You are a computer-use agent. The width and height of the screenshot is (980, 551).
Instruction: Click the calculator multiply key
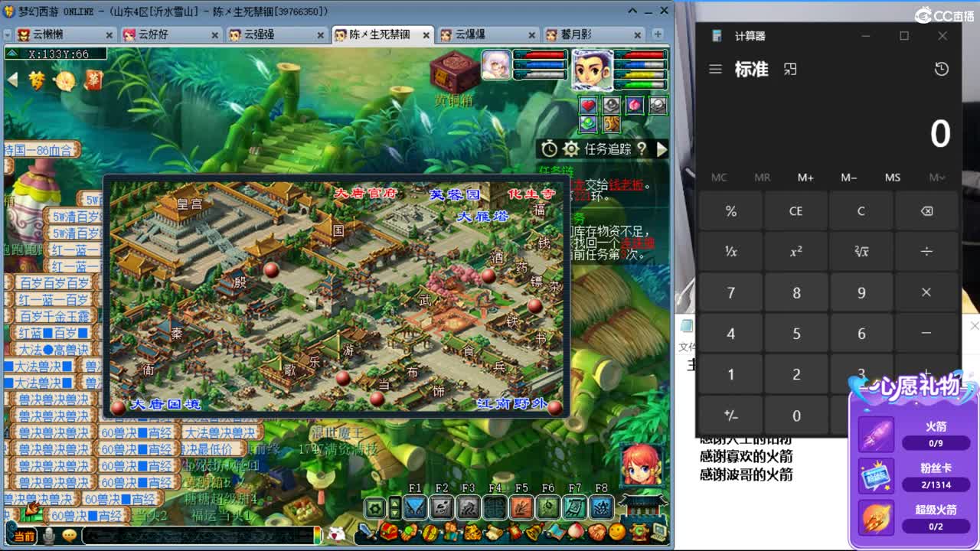pyautogui.click(x=926, y=292)
